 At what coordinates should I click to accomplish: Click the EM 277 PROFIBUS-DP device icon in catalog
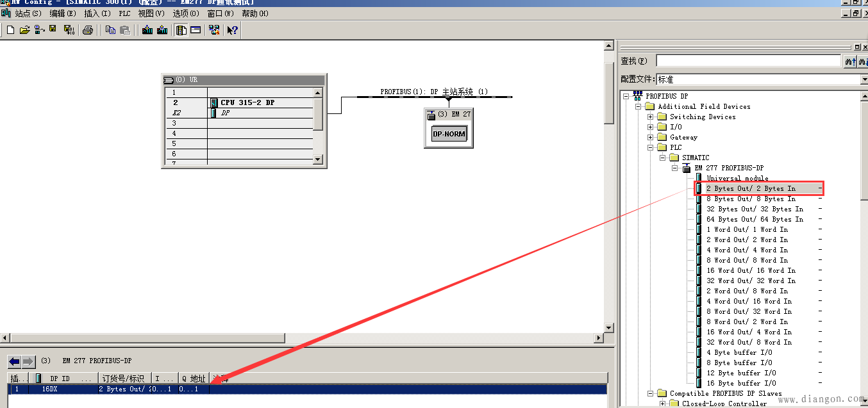(x=688, y=168)
